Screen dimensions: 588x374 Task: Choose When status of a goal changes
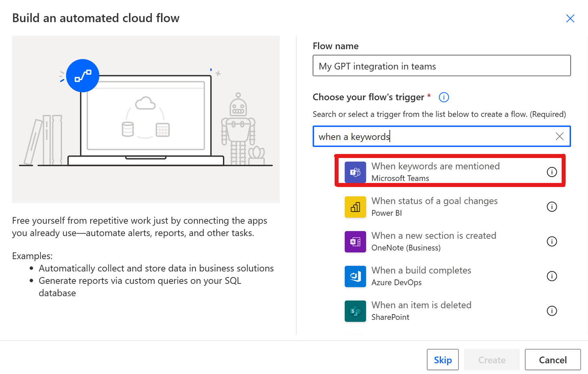click(x=434, y=201)
